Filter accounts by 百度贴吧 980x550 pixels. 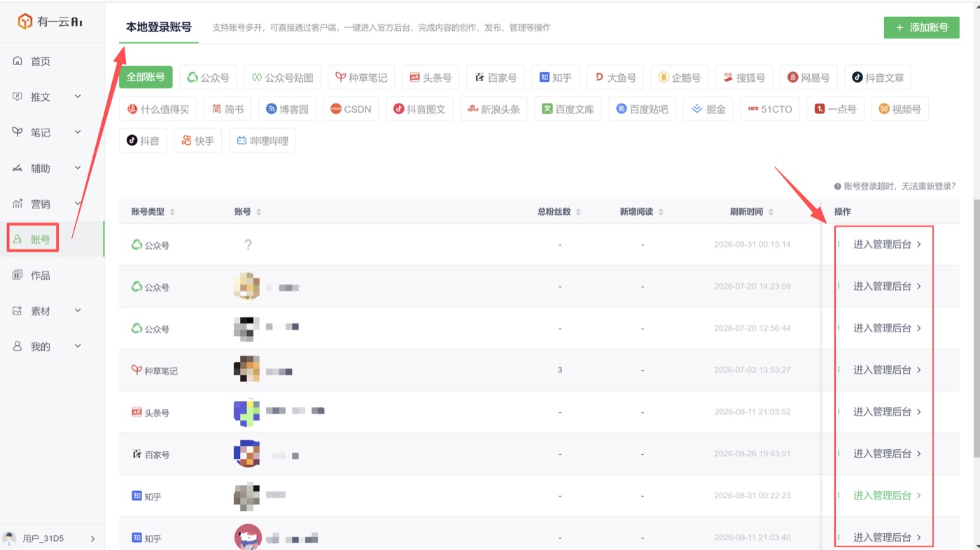pyautogui.click(x=642, y=109)
